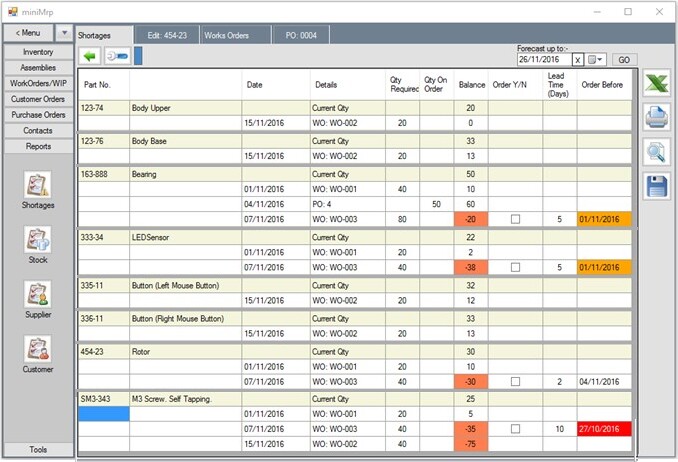
Task: Tick Order Y/N for LEDSensor row
Action: pyautogui.click(x=515, y=268)
